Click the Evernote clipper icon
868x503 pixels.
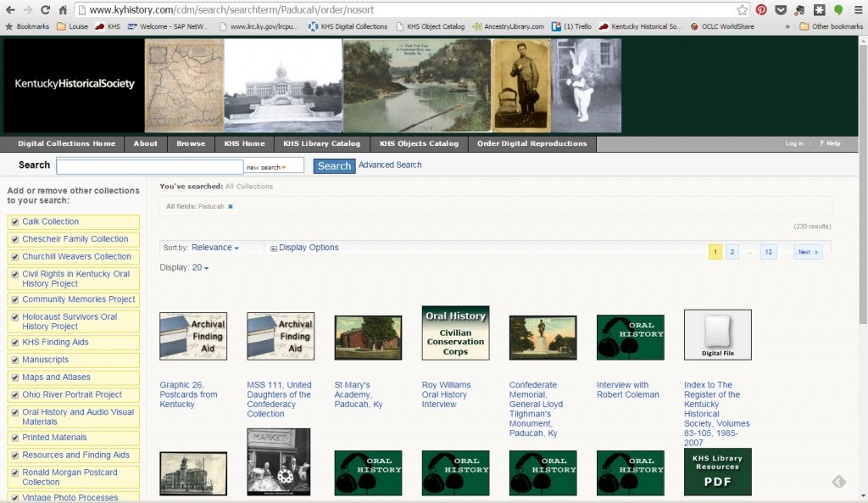pyautogui.click(x=798, y=9)
